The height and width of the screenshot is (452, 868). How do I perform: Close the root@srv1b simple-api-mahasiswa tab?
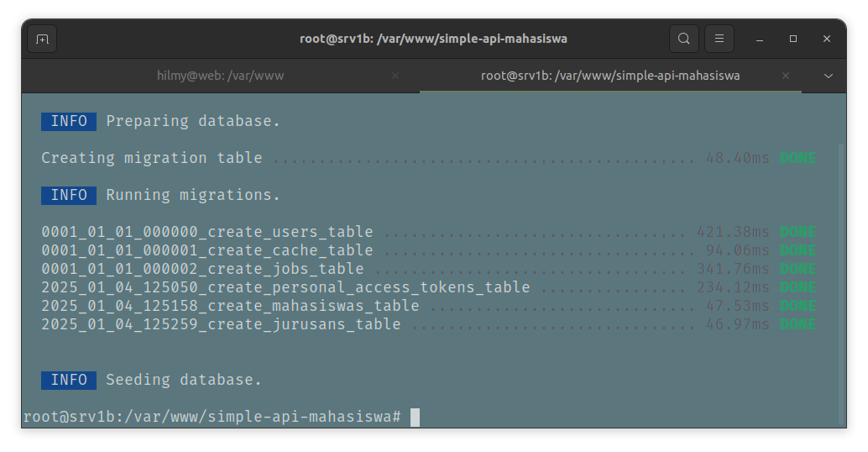786,76
